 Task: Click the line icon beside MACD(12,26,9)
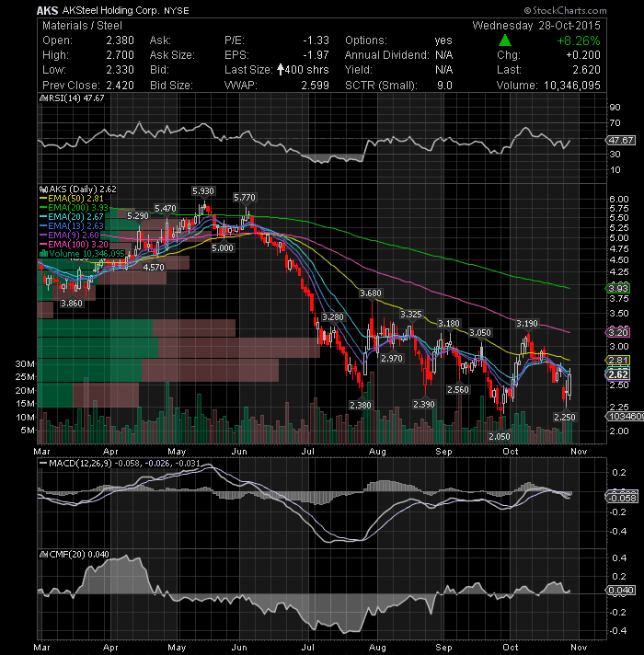[43, 464]
